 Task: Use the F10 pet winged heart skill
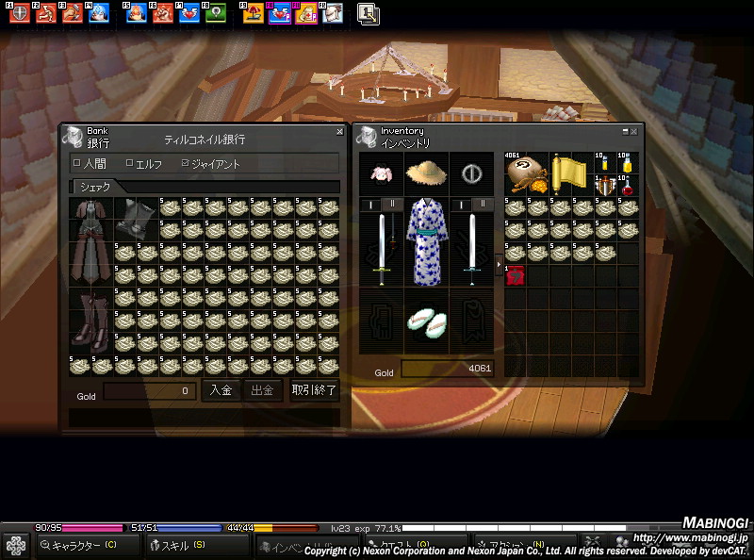pos(279,13)
